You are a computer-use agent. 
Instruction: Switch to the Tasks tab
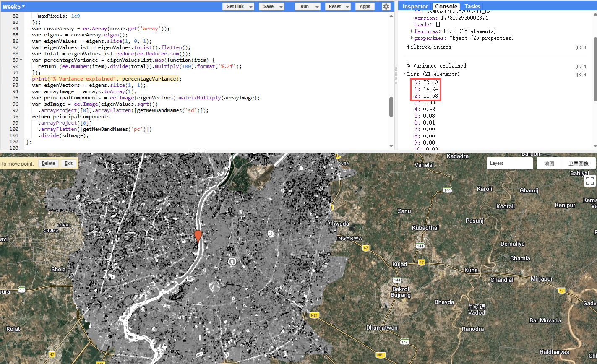coord(472,6)
